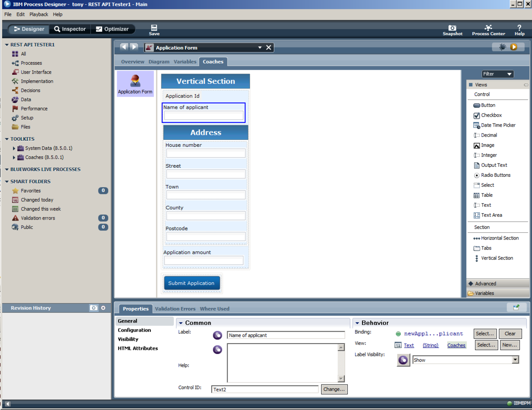Click the Submit Application button
This screenshot has width=532, height=410.
(x=192, y=283)
